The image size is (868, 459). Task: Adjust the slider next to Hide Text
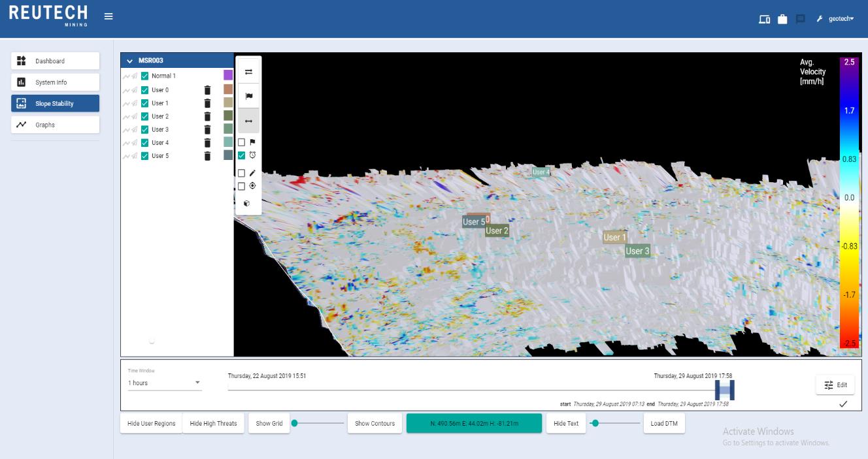coord(616,423)
